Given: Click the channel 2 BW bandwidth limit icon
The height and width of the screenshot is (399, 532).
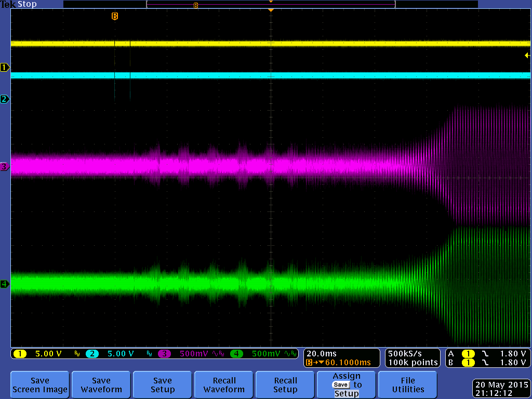Looking at the screenshot, I should [149, 354].
